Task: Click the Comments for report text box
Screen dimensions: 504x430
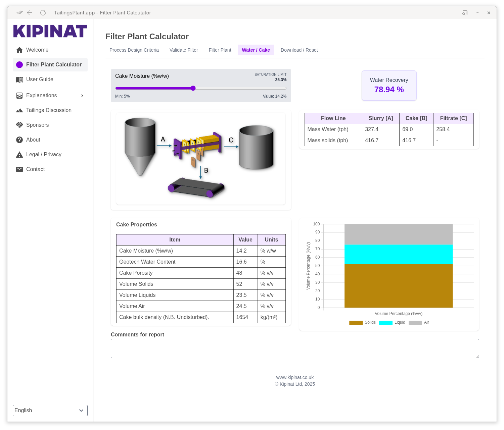Action: point(294,348)
